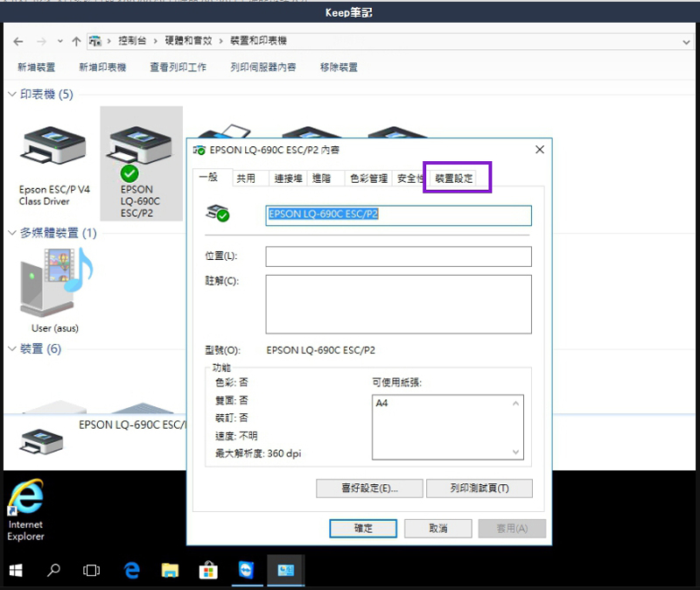Click printer icon in dialog title bar
The image size is (700, 590).
pos(199,150)
